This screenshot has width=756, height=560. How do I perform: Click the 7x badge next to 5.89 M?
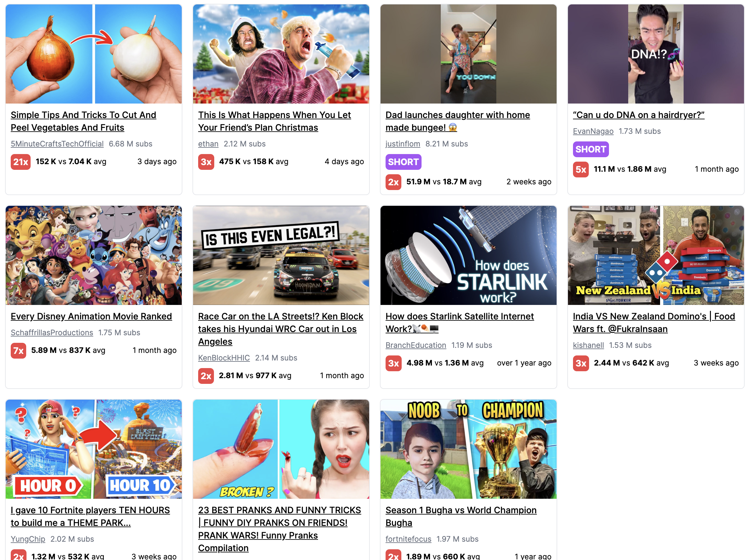click(18, 350)
